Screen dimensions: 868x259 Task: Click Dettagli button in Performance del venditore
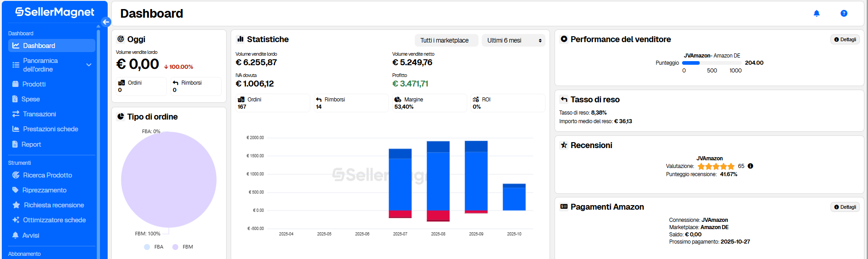[845, 39]
